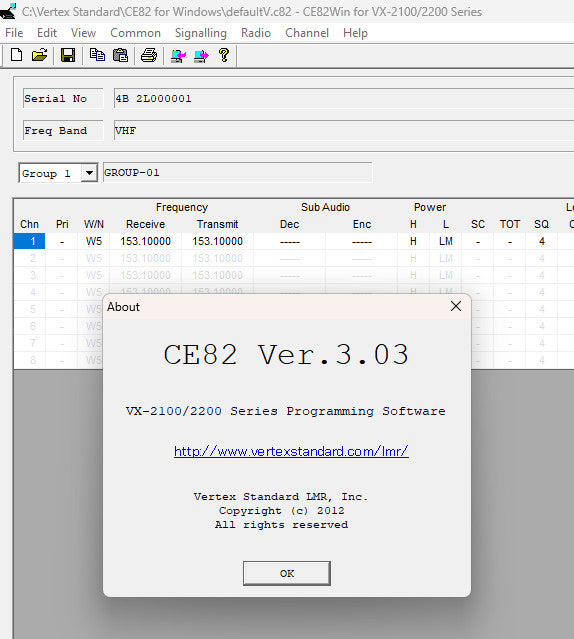
Task: Open the Channel menu
Action: 307,33
